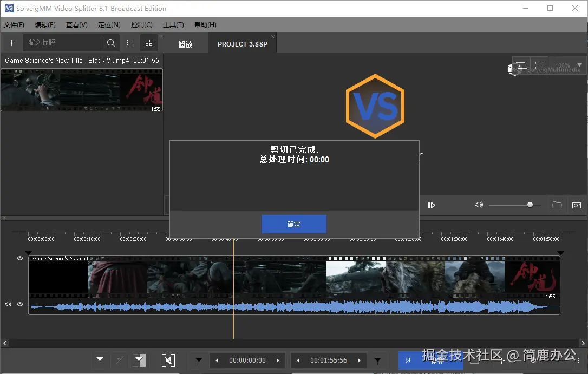588x374 pixels.
Task: Decrease the end time 00:01:55;56
Action: coord(298,360)
